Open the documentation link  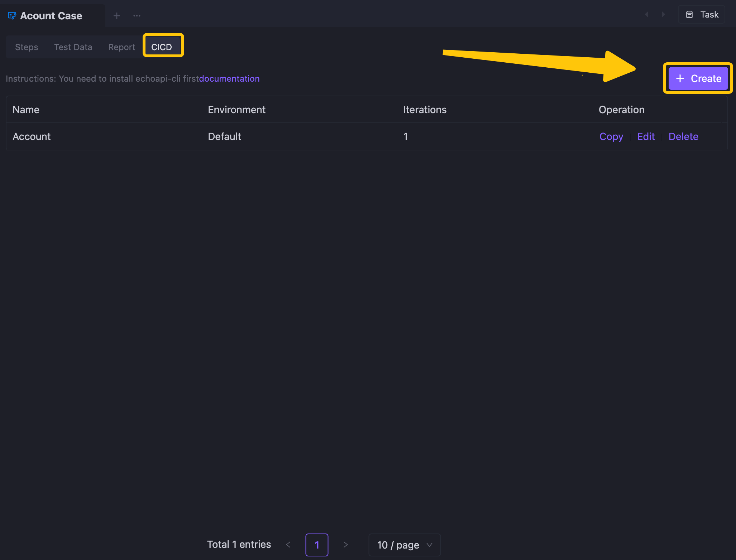pyautogui.click(x=230, y=78)
